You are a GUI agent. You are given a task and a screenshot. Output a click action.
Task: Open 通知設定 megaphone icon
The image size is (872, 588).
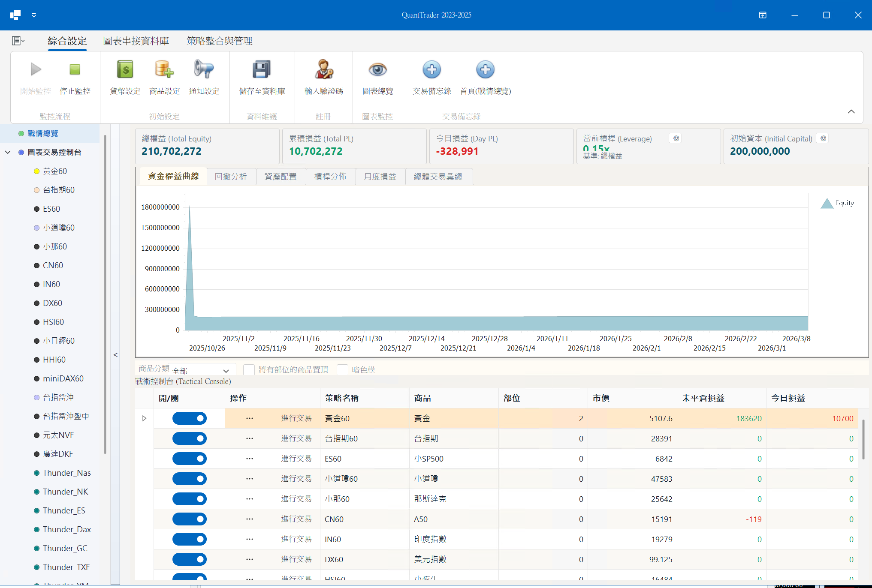tap(204, 69)
